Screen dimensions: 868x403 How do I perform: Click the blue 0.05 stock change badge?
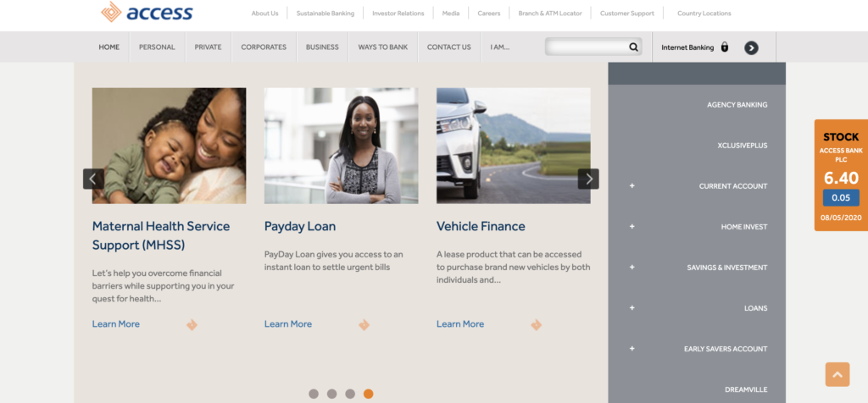pyautogui.click(x=841, y=197)
